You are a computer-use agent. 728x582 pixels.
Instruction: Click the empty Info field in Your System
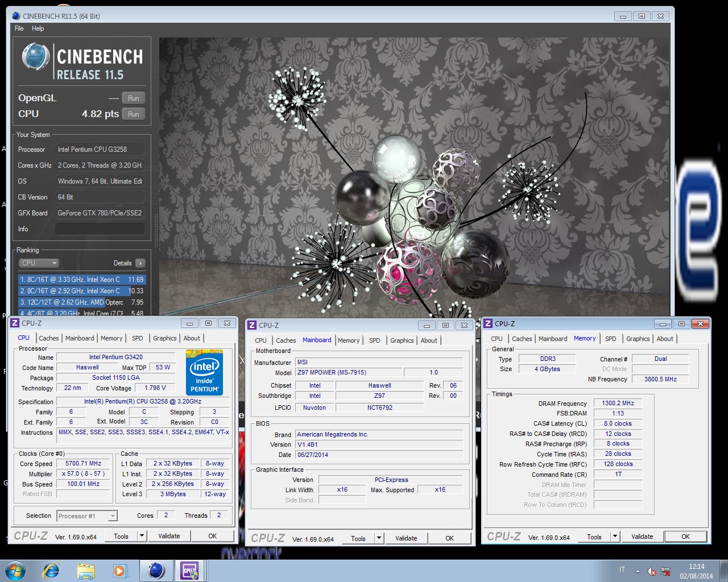click(x=100, y=229)
